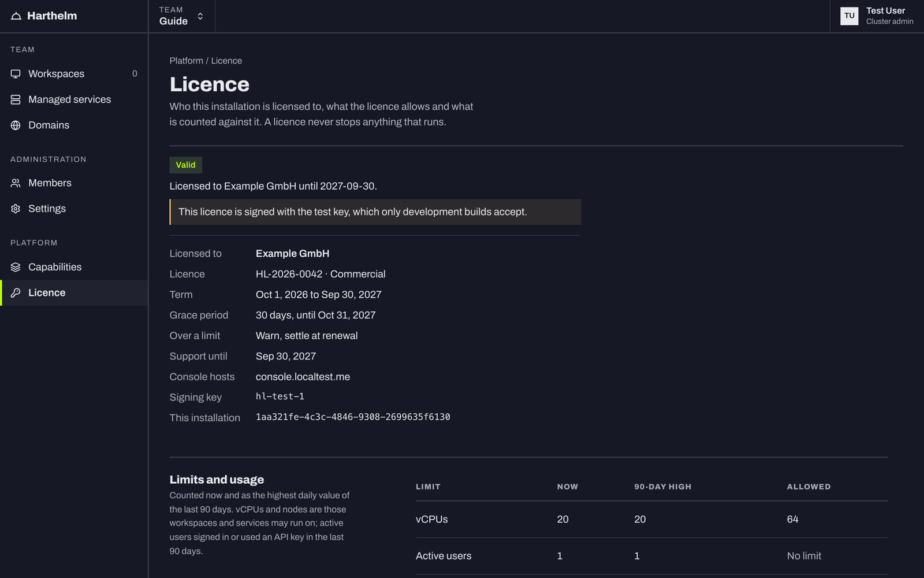Click the vCPUs row label
Viewport: 924px width, 578px height.
click(x=432, y=520)
